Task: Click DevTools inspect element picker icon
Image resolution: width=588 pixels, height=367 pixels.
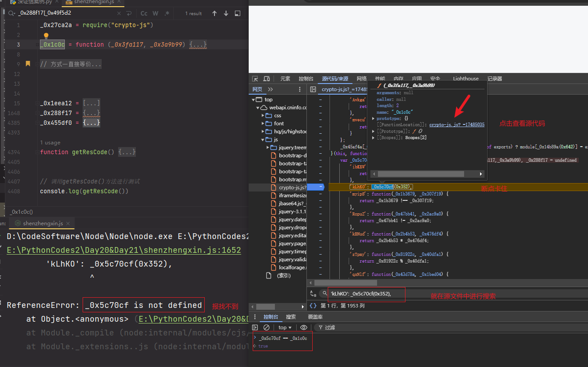Action: (255, 79)
